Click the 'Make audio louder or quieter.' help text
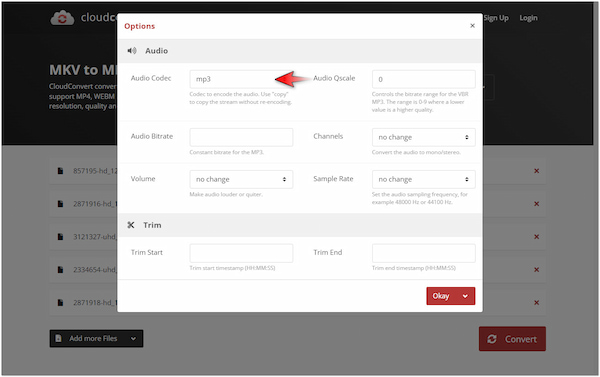The height and width of the screenshot is (377, 600). click(x=226, y=194)
